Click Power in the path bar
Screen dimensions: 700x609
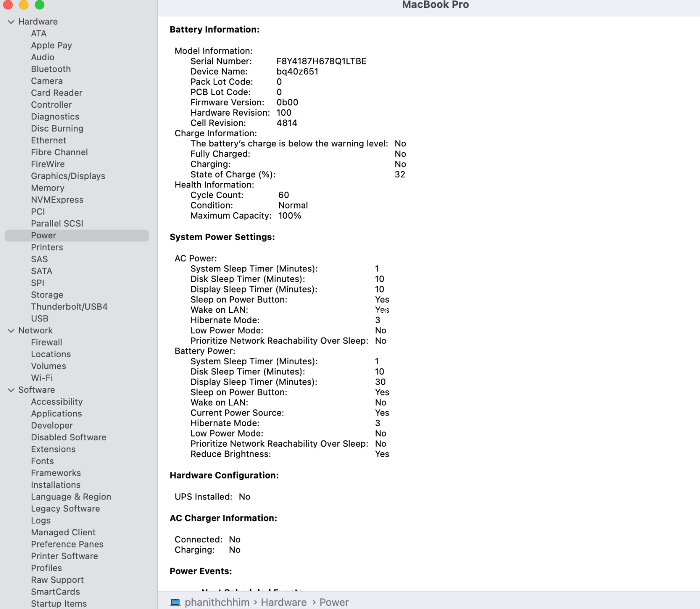334,602
